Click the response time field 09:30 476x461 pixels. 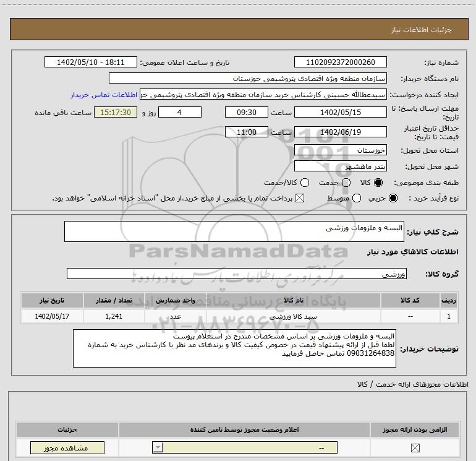pos(247,112)
